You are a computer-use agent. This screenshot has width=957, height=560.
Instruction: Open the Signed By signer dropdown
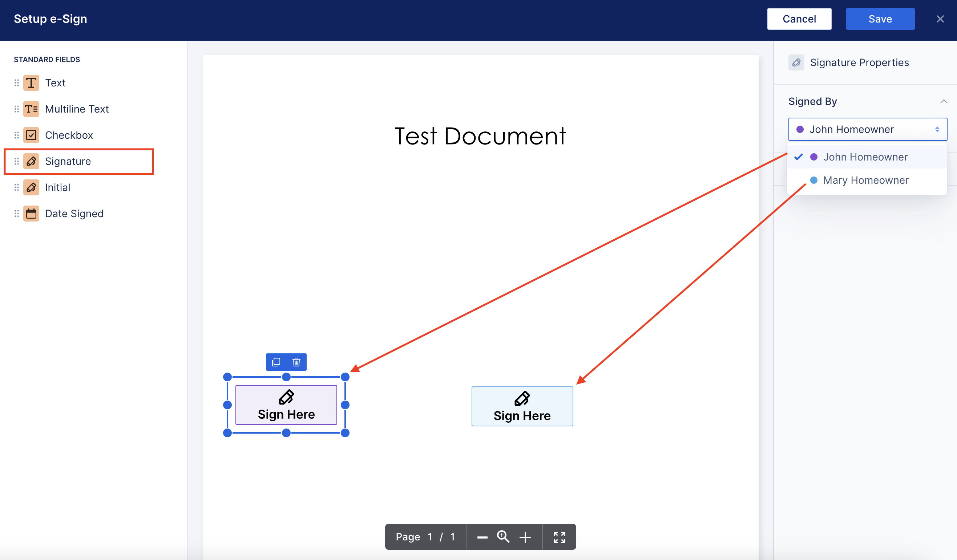pyautogui.click(x=867, y=129)
